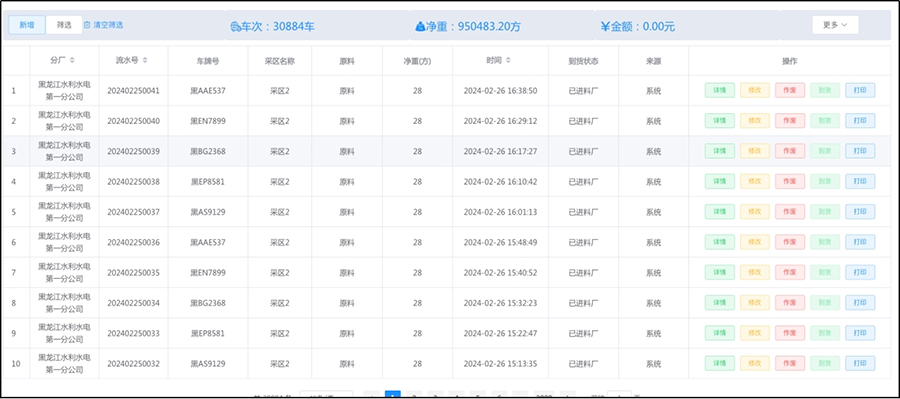Click the 车牌号 column header
Image resolution: width=900 pixels, height=399 pixels.
coord(208,61)
